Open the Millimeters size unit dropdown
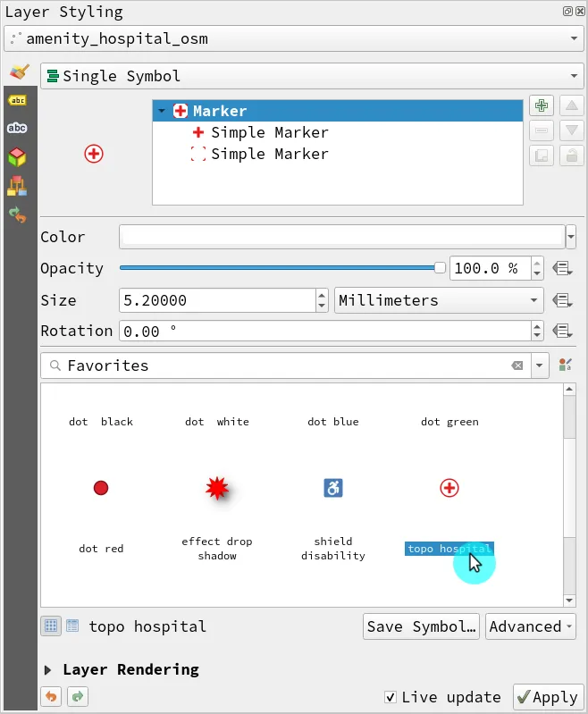The height and width of the screenshot is (714, 588). 439,300
